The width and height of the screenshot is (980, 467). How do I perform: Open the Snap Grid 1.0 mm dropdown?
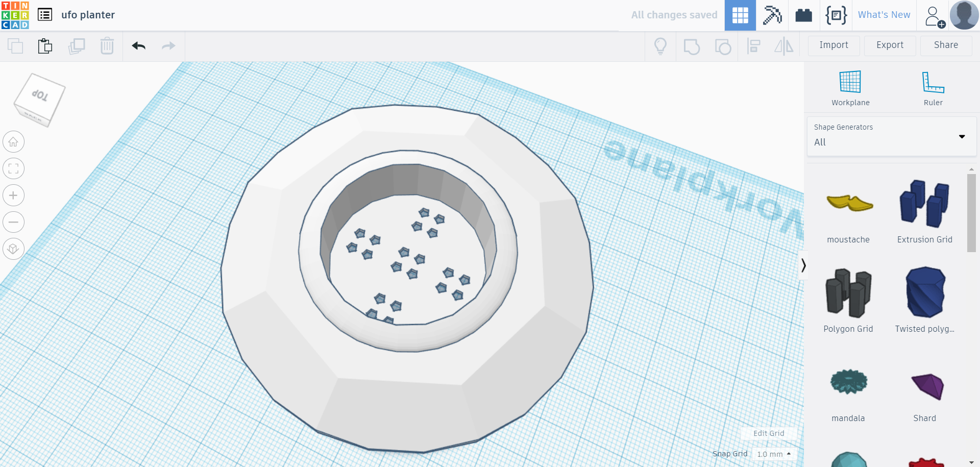(774, 454)
